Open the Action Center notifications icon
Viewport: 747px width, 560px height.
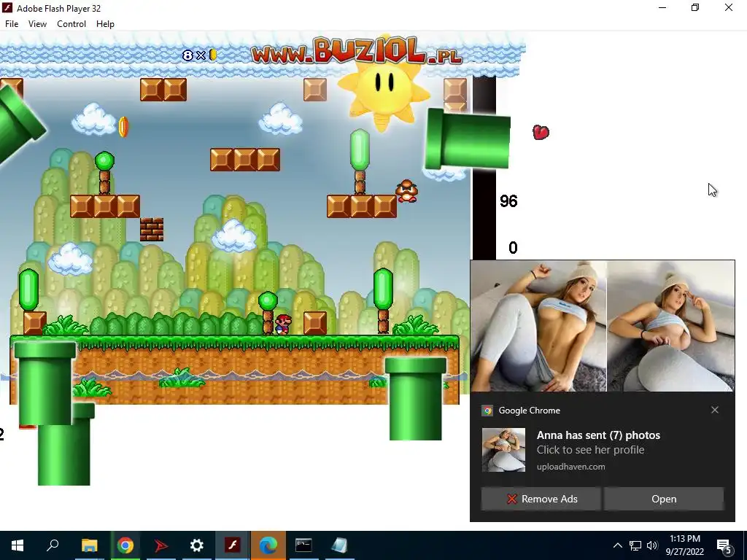click(724, 545)
